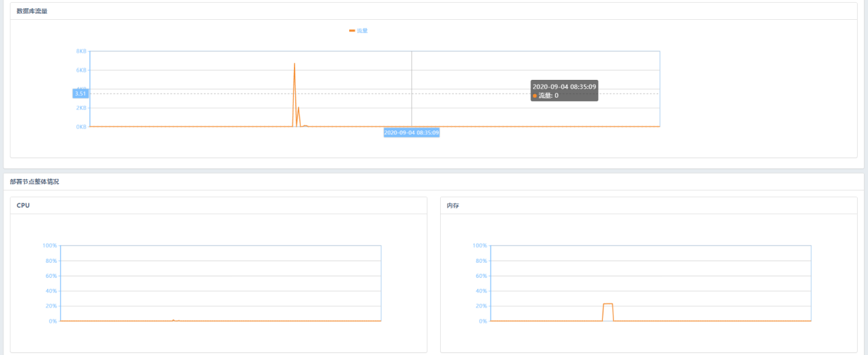Click the raised plateau in the 内存 chart
The image size is (868, 355).
click(x=608, y=304)
